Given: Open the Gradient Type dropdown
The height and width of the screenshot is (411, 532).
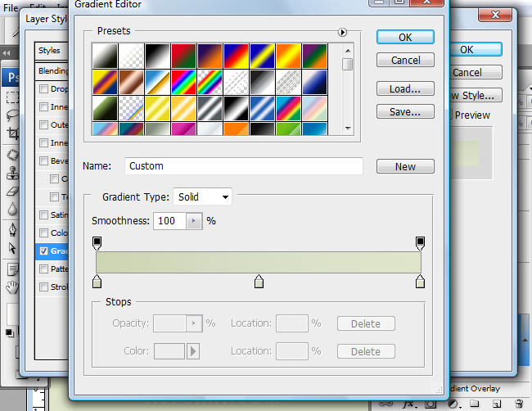Looking at the screenshot, I should pyautogui.click(x=202, y=196).
